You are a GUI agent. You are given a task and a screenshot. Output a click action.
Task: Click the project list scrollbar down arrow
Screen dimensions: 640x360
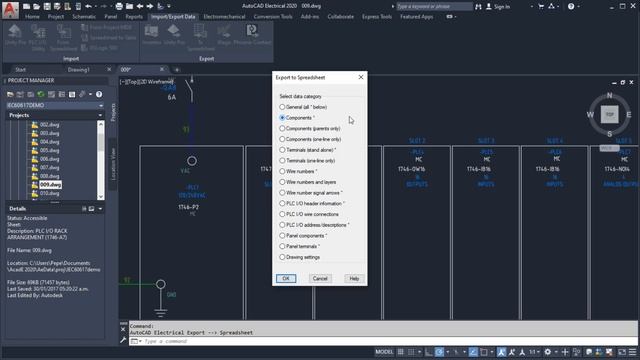coord(101,196)
